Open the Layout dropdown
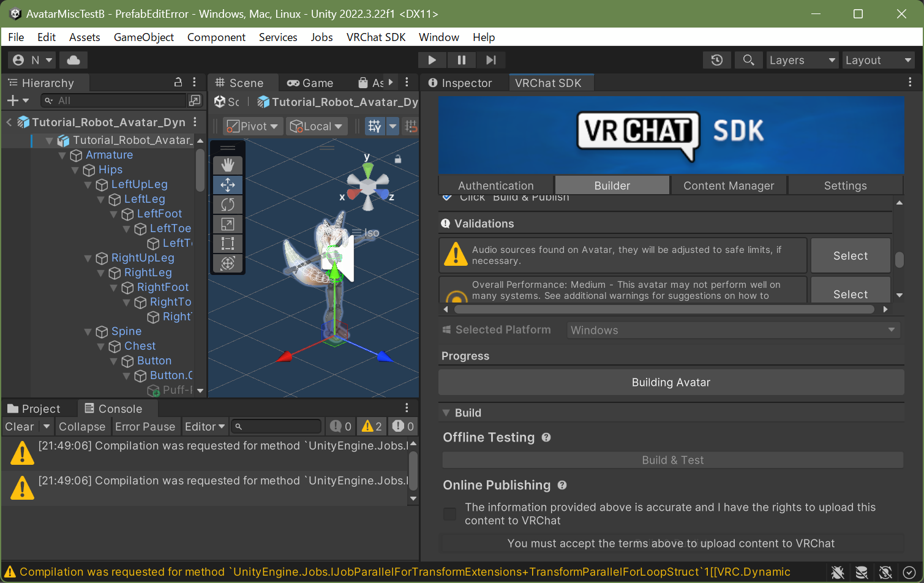 pos(879,60)
